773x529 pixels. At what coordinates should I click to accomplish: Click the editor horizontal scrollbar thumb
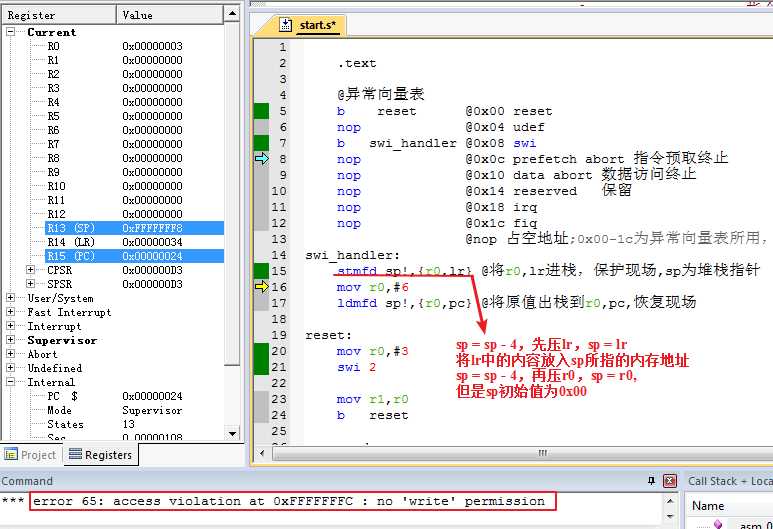[x=525, y=453]
